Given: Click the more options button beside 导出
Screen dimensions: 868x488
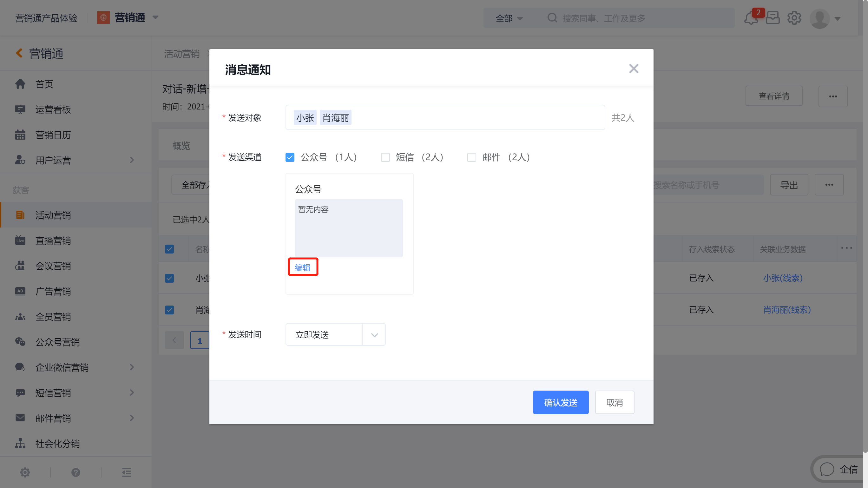Looking at the screenshot, I should [829, 185].
